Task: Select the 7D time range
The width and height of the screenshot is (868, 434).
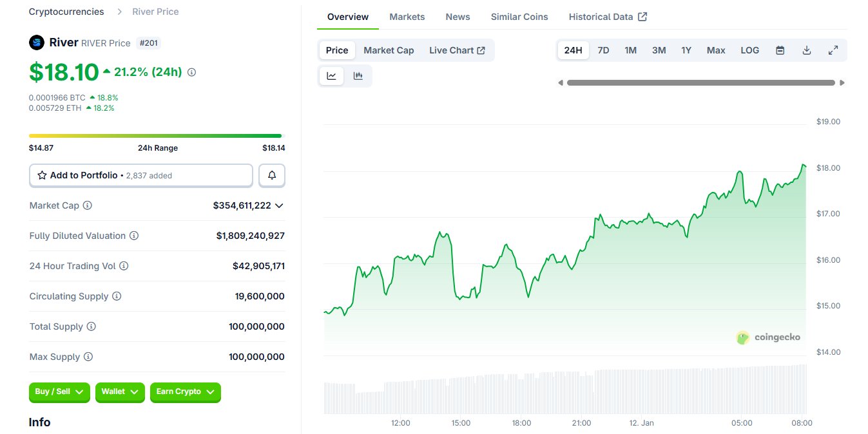Action: (603, 50)
